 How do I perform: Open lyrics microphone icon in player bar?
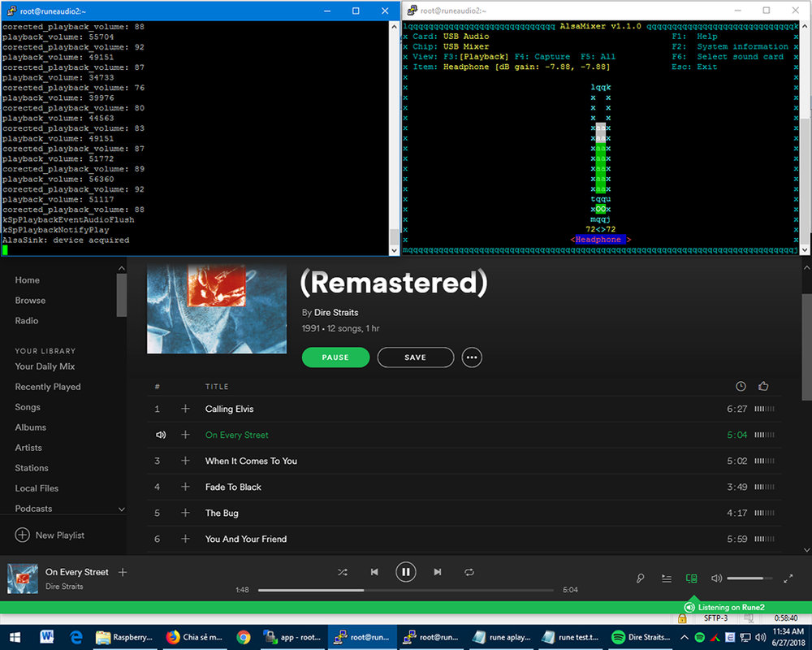click(x=641, y=578)
